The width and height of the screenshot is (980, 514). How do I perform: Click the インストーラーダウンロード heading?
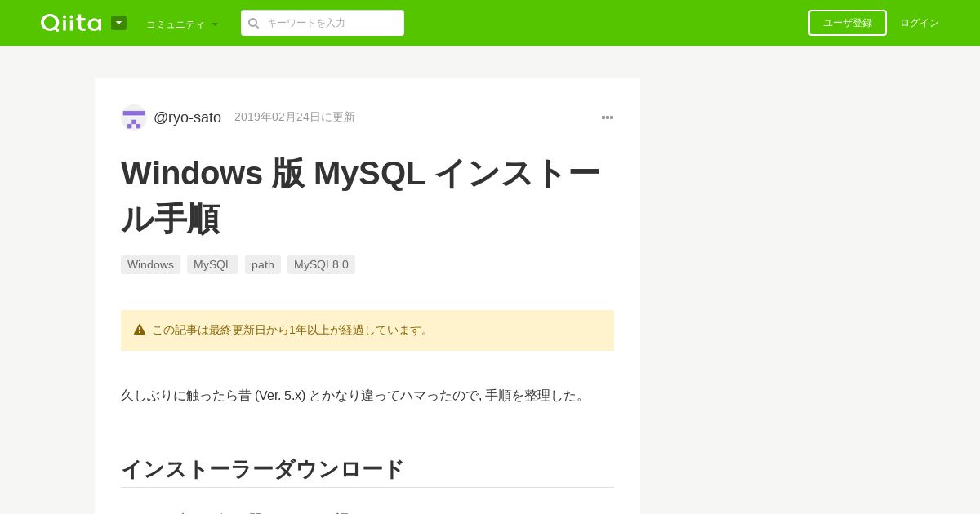point(262,469)
